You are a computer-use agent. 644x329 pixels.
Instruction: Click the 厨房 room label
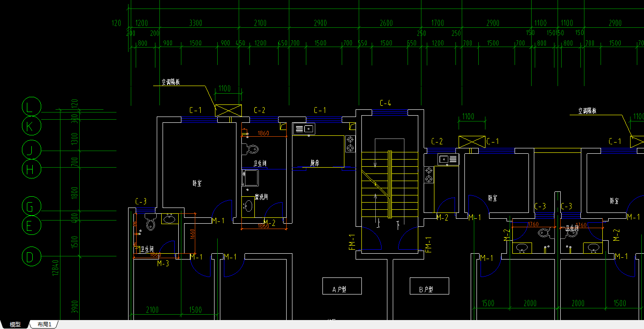(x=315, y=163)
